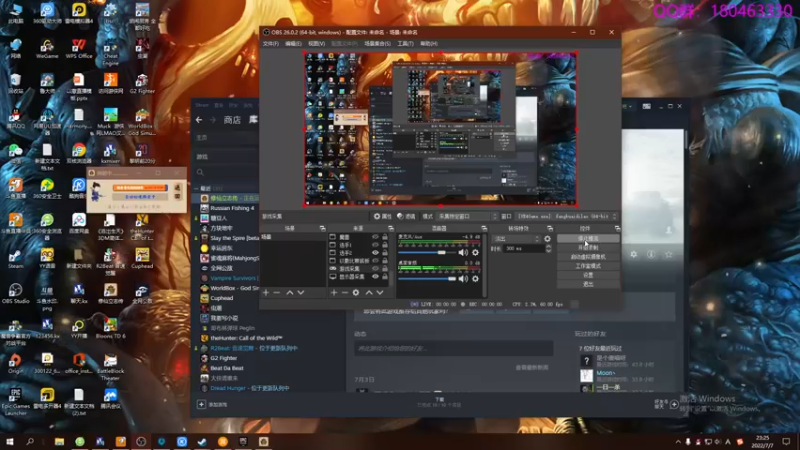The image size is (800, 450).
Task: Open transition properties gear next to 淡出
Action: pos(547,239)
